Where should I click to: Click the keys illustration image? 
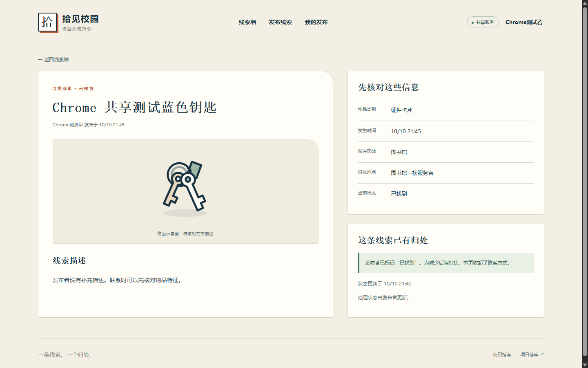pos(185,188)
